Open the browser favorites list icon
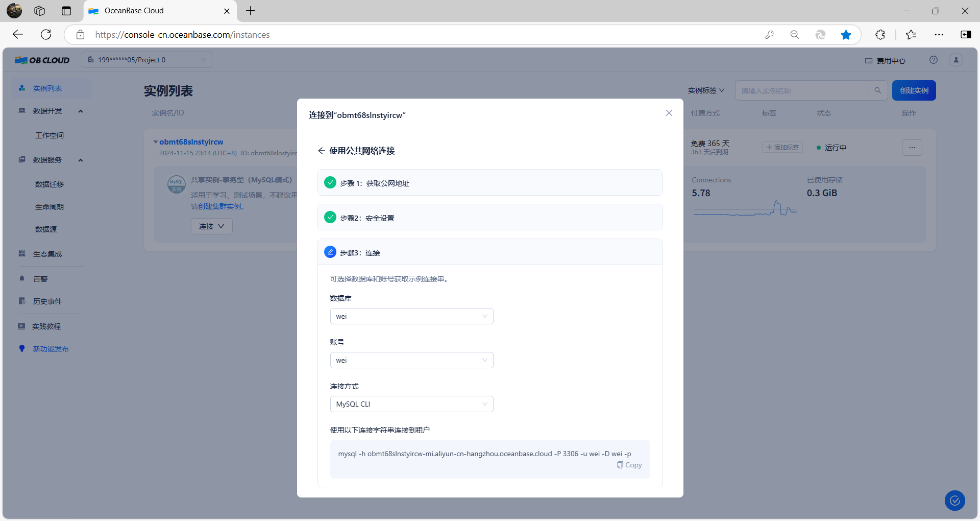The image size is (980, 521). [x=911, y=35]
